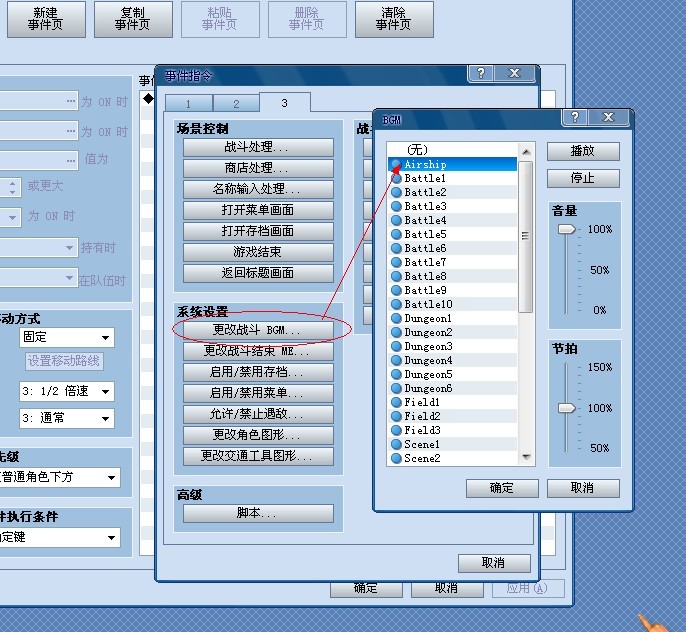Viewport: 686px width, 632px height.
Task: Select tab 3 of 事件指令
Action: [285, 103]
